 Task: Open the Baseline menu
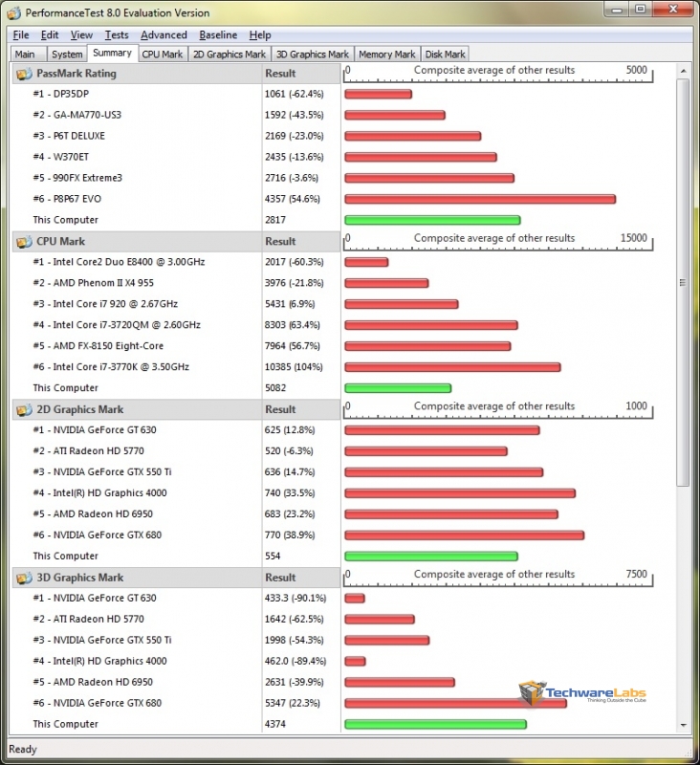pyautogui.click(x=218, y=35)
